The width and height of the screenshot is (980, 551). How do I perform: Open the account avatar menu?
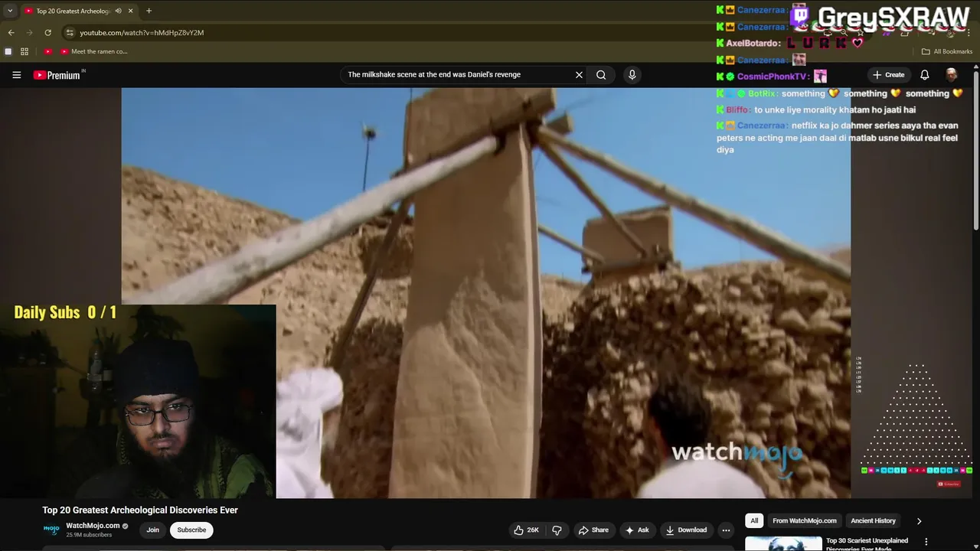click(951, 75)
